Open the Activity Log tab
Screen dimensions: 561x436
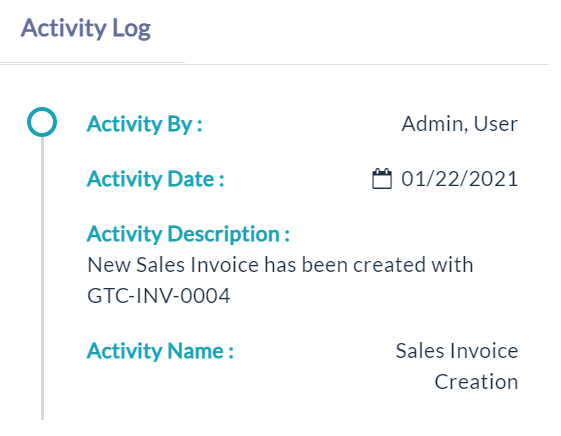(86, 28)
